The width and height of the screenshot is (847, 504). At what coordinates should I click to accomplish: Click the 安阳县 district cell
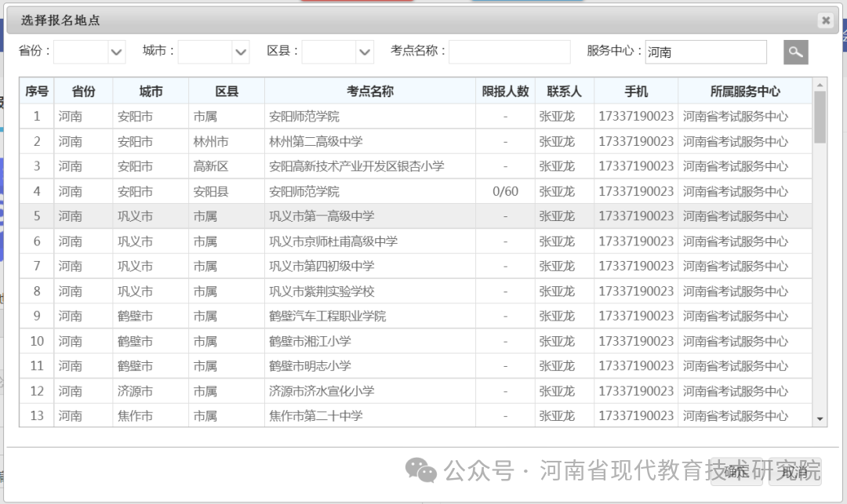227,191
